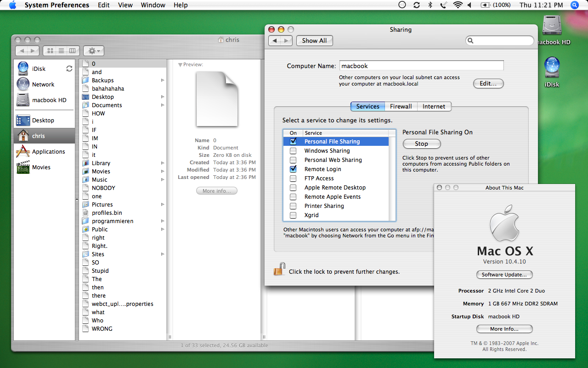Collapse the Preview disclosure triangle

coord(180,65)
